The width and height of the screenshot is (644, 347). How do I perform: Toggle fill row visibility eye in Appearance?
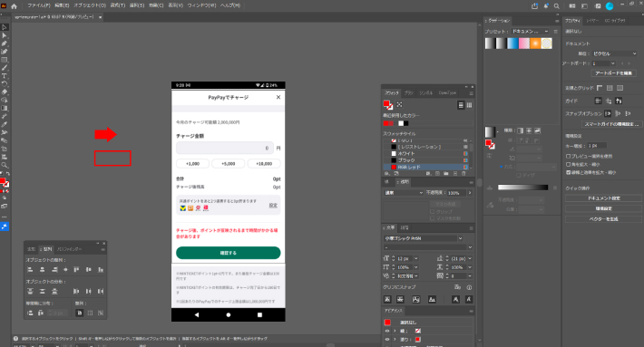[387, 340]
